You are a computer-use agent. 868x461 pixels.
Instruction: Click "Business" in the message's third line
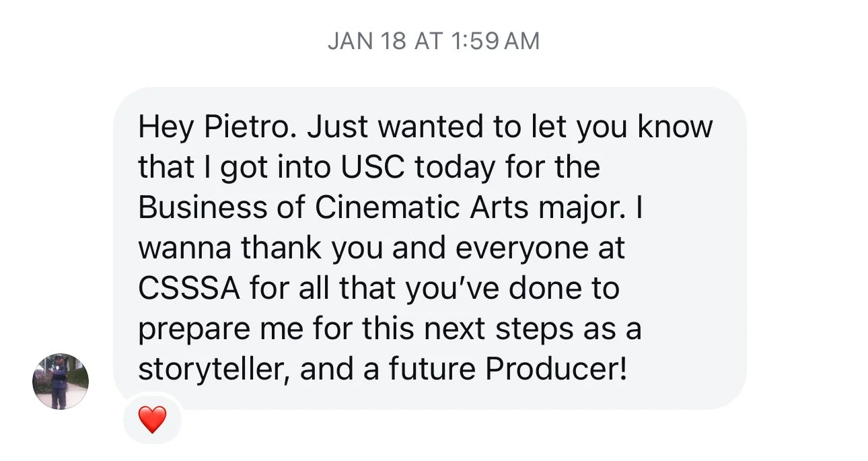[202, 209]
